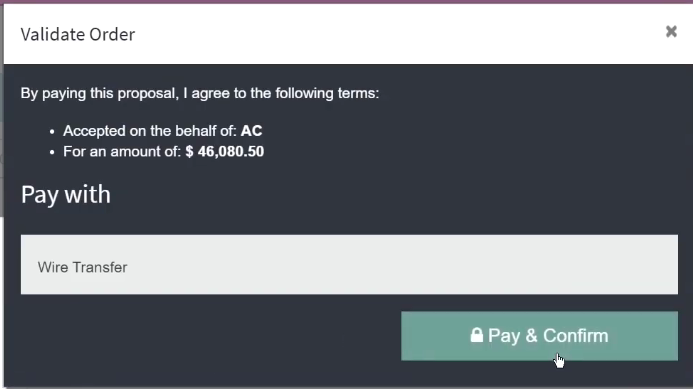Image resolution: width=693 pixels, height=389 pixels.
Task: Click the bullet before For an amount
Action: click(x=52, y=153)
